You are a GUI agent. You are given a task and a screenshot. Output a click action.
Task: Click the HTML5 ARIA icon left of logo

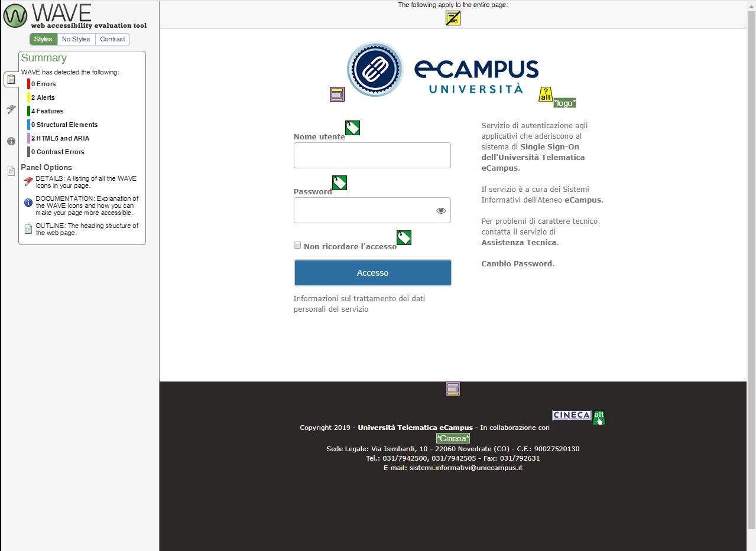point(337,94)
